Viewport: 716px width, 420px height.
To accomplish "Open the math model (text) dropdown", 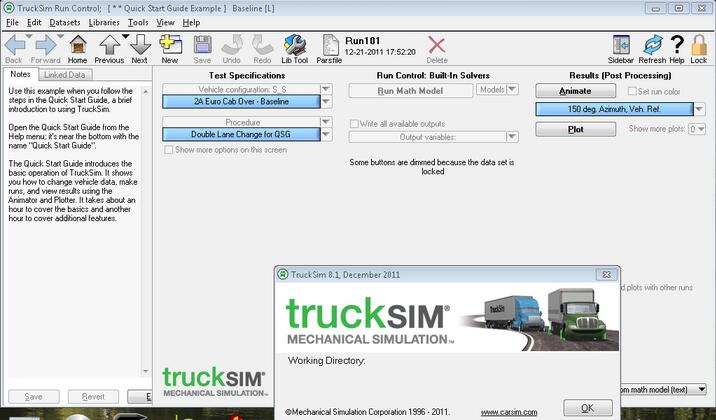I will pos(702,389).
